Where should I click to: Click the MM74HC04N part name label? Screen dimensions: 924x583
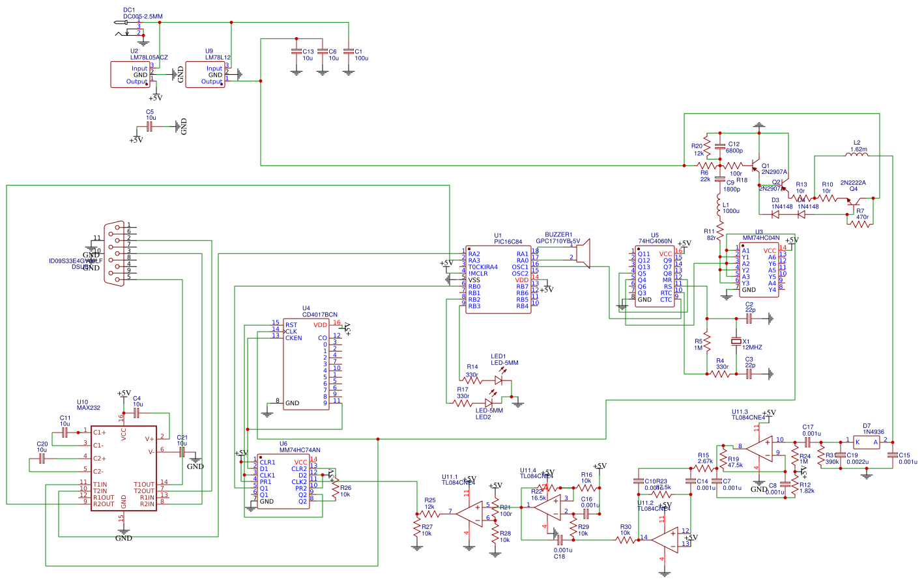[x=761, y=238]
